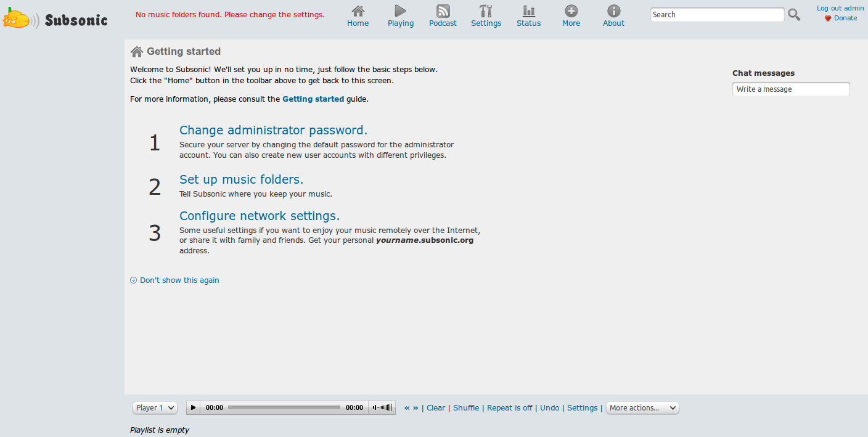Click the Getting started page heading house icon
This screenshot has height=437, width=868.
point(137,52)
